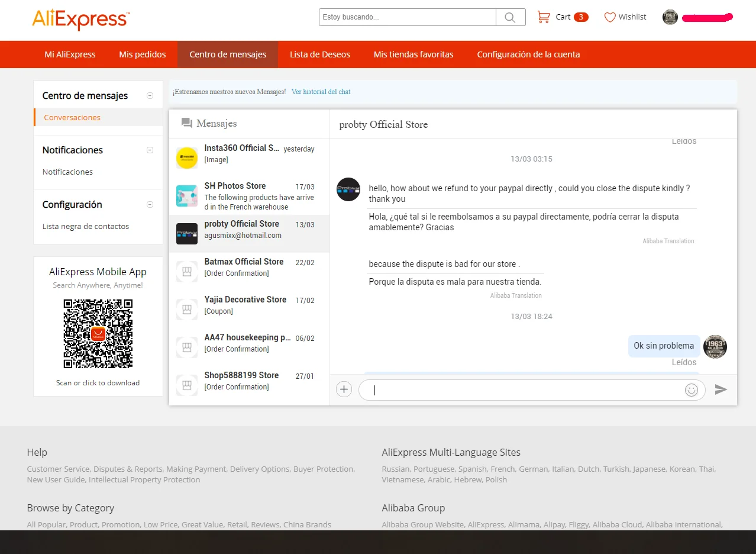Screen dimensions: 756x554
Task: Open China Brands category link
Action: 307,525
